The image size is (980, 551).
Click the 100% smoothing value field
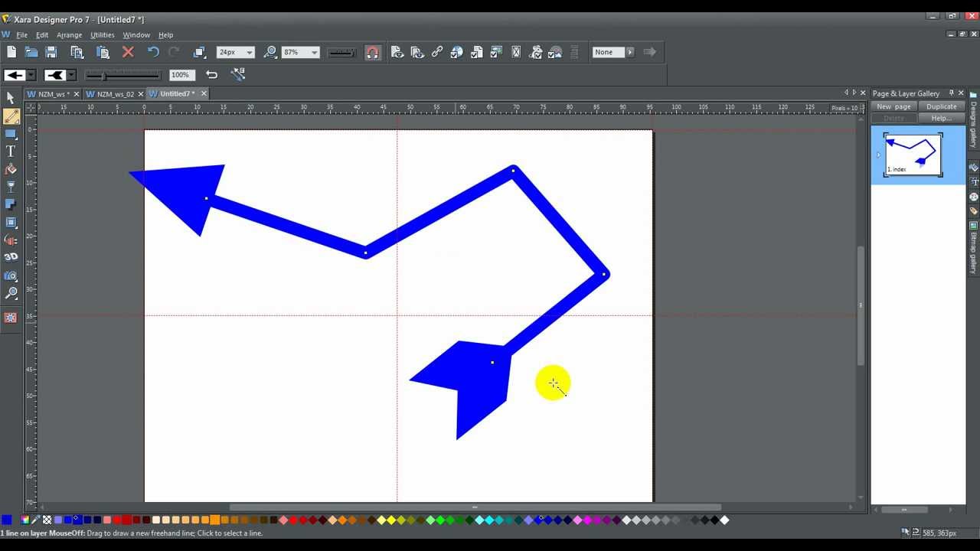181,75
